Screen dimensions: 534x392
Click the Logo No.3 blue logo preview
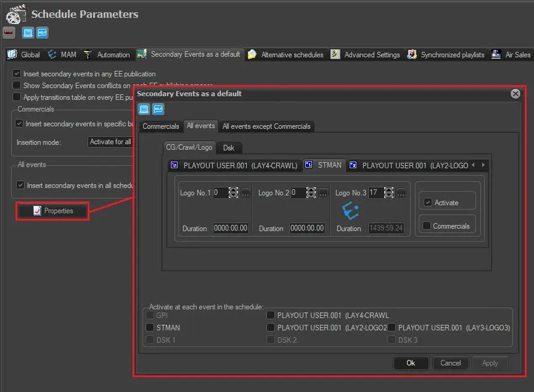tap(351, 211)
